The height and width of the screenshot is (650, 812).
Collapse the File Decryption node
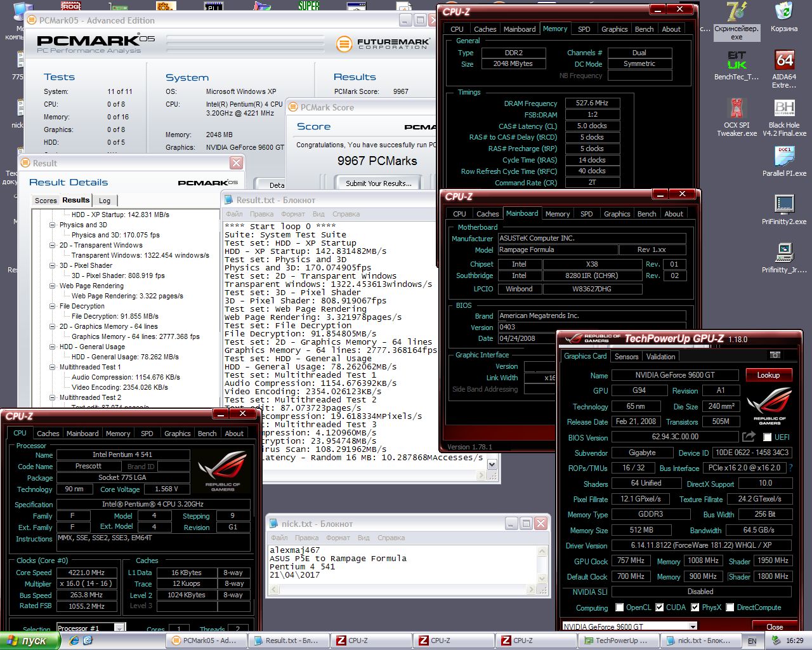pyautogui.click(x=53, y=306)
